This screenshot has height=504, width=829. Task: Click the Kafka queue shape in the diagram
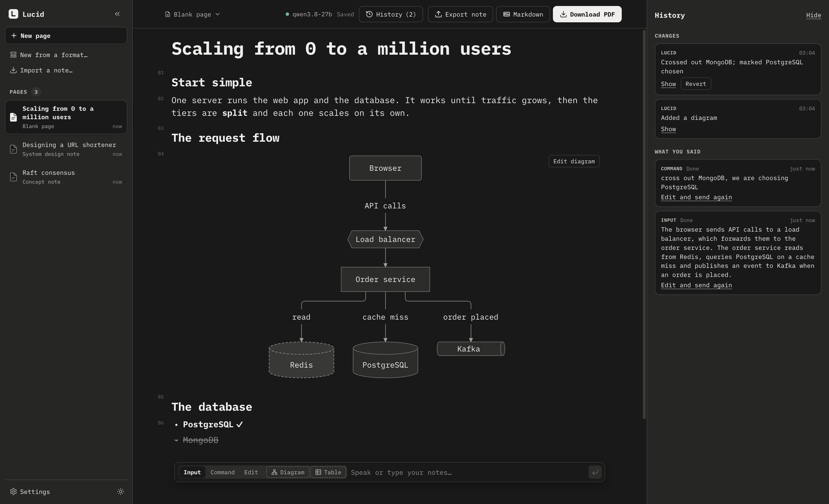point(471,349)
